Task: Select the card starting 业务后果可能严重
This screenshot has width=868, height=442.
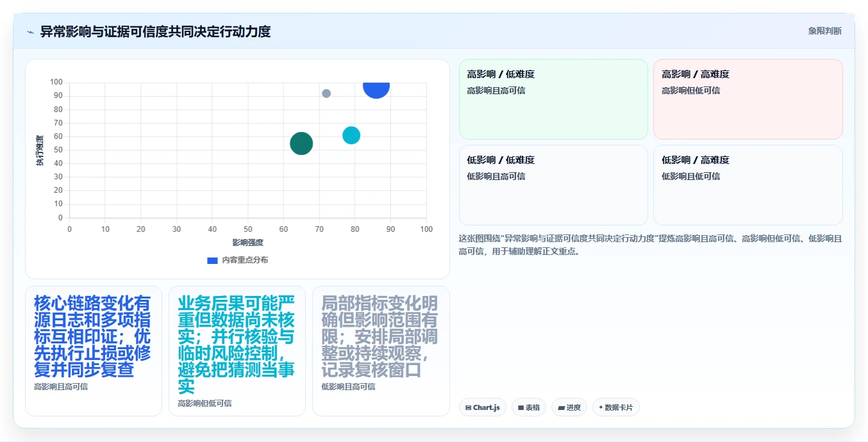Action: [237, 351]
